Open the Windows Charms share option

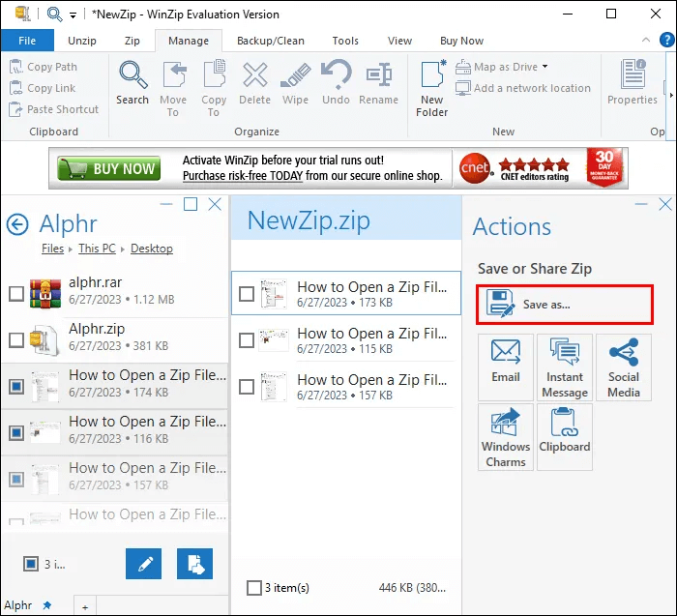pos(506,437)
